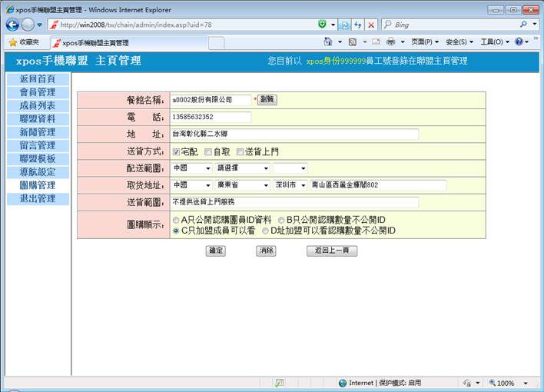Image resolution: width=544 pixels, height=392 pixels.
Task: Click the Favorites star icon
Action: click(13, 42)
